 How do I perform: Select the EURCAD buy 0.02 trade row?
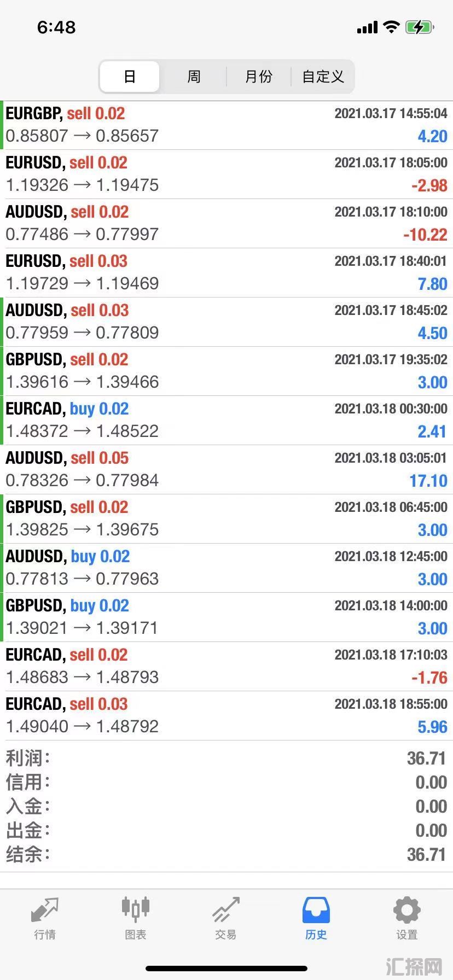click(226, 421)
